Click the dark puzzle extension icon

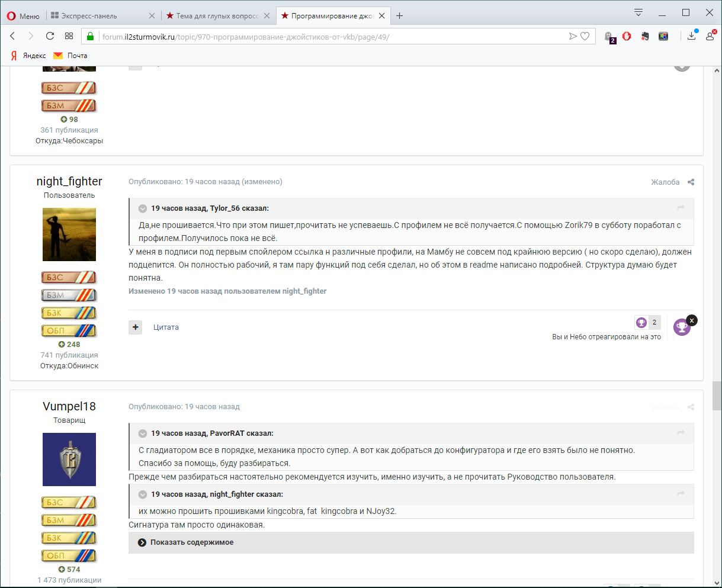pyautogui.click(x=645, y=36)
